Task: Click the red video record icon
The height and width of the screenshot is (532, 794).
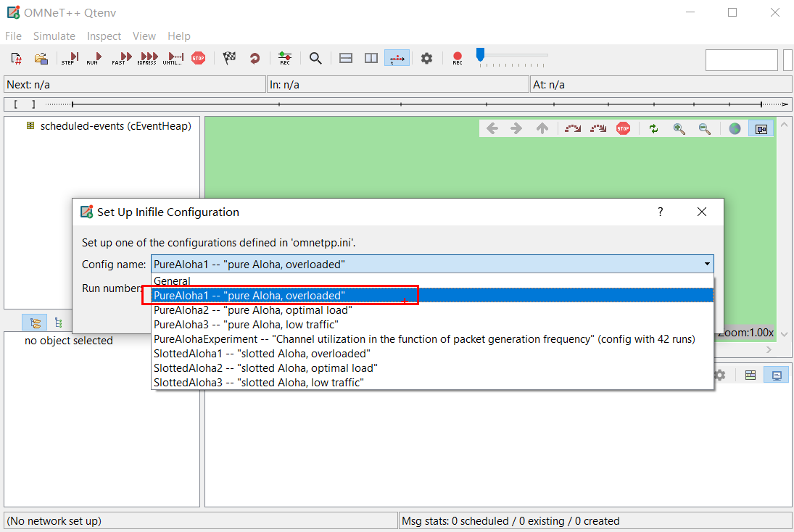Action: pyautogui.click(x=458, y=58)
